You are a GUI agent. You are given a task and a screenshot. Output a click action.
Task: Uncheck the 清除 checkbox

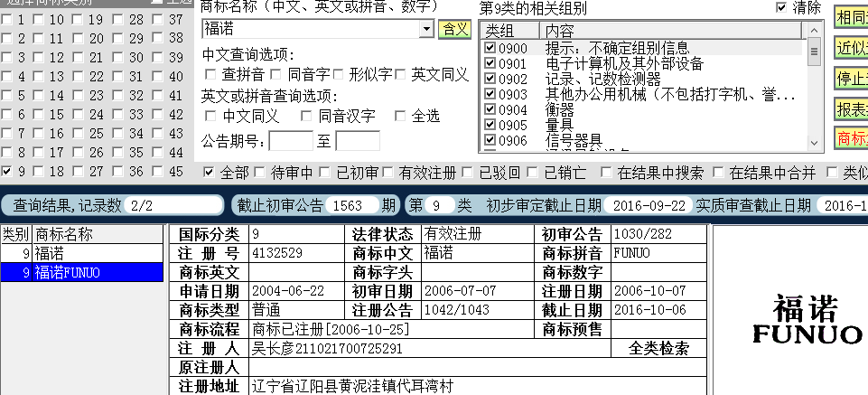tap(781, 7)
